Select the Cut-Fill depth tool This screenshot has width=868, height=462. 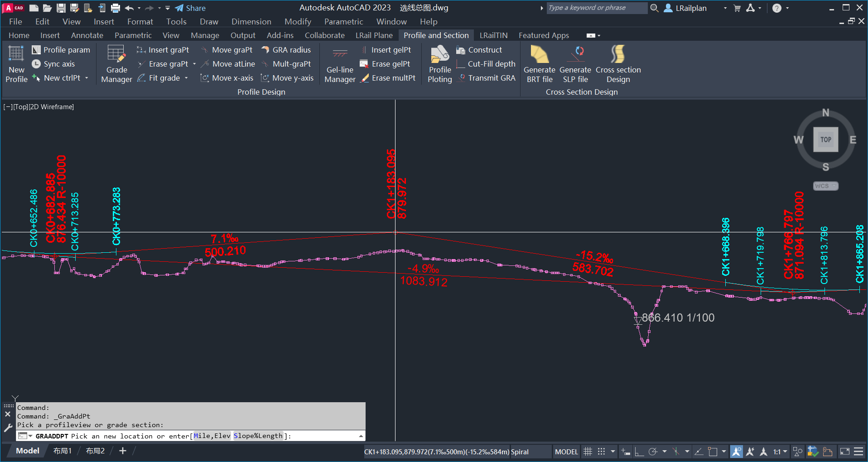486,64
